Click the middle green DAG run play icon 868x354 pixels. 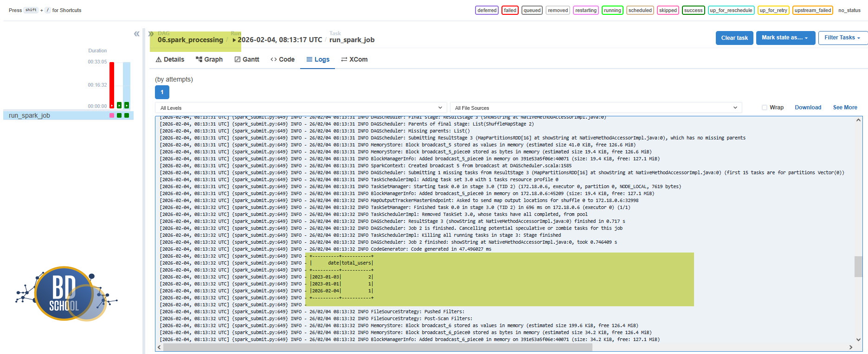click(x=119, y=105)
